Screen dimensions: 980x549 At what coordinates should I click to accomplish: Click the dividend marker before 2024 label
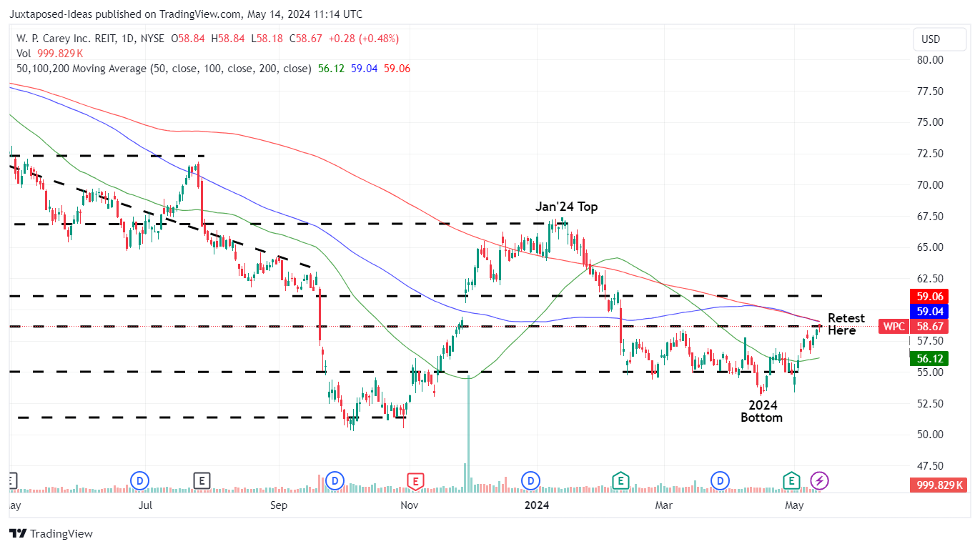531,481
